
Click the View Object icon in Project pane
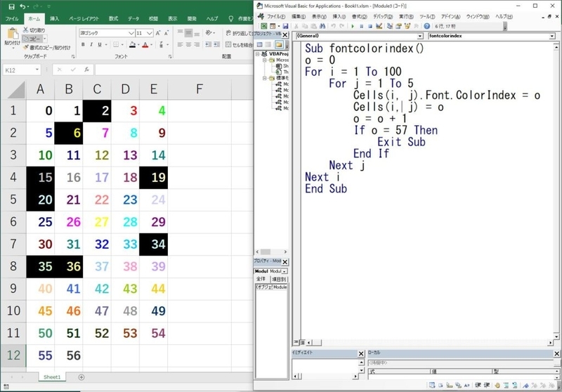(x=268, y=45)
